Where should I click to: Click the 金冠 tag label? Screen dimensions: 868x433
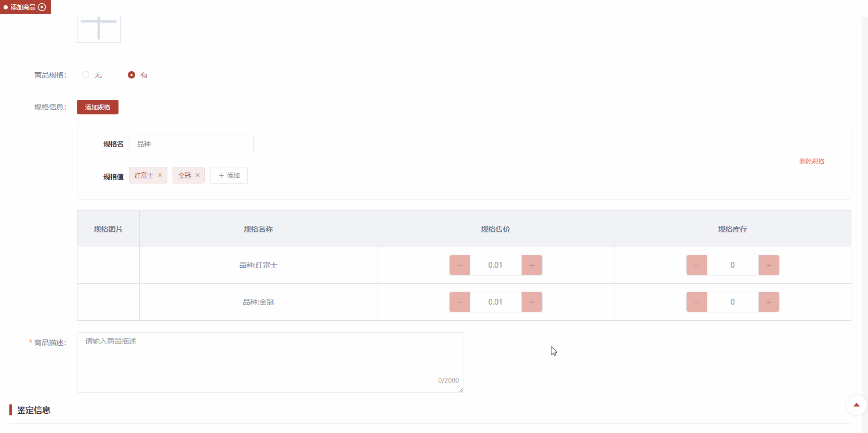pyautogui.click(x=185, y=176)
